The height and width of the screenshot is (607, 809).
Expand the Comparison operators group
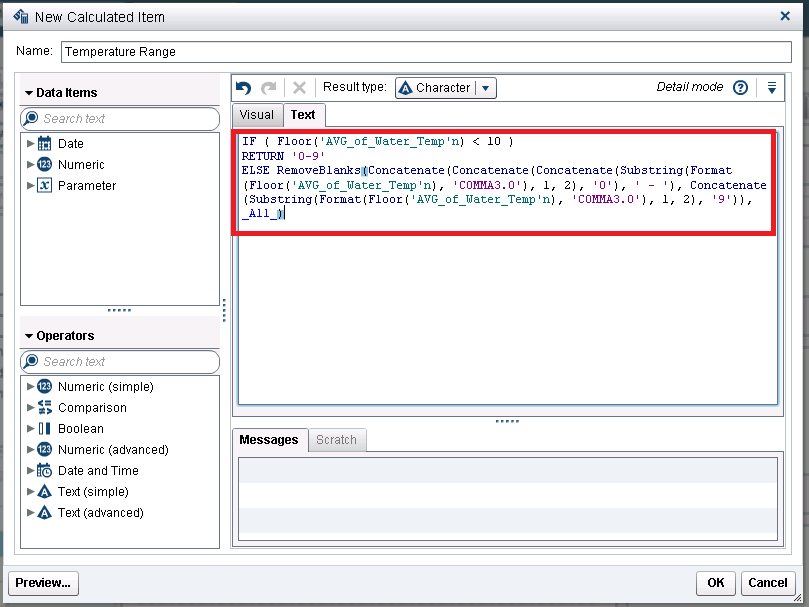[30, 408]
